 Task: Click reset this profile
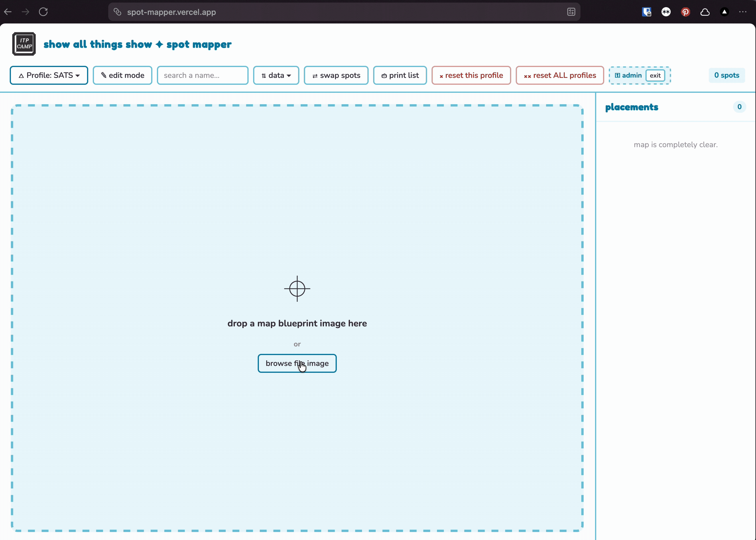coord(471,76)
